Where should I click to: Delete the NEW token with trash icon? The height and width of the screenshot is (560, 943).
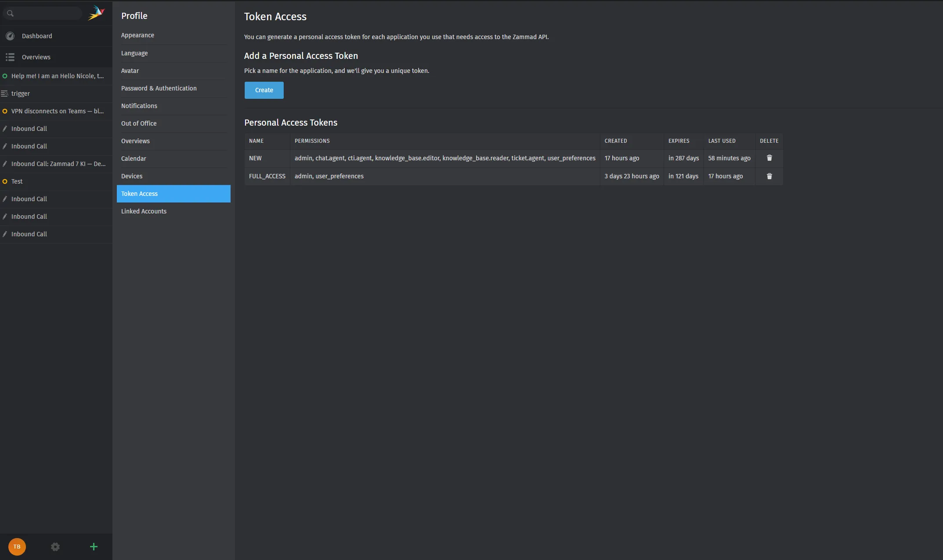pyautogui.click(x=770, y=158)
